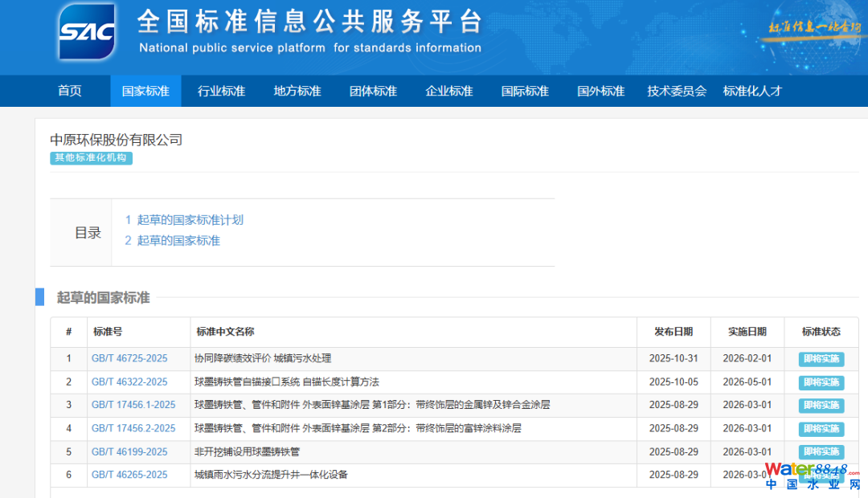This screenshot has width=868, height=498.
Task: Open the 地方标准 menu item
Action: point(297,91)
